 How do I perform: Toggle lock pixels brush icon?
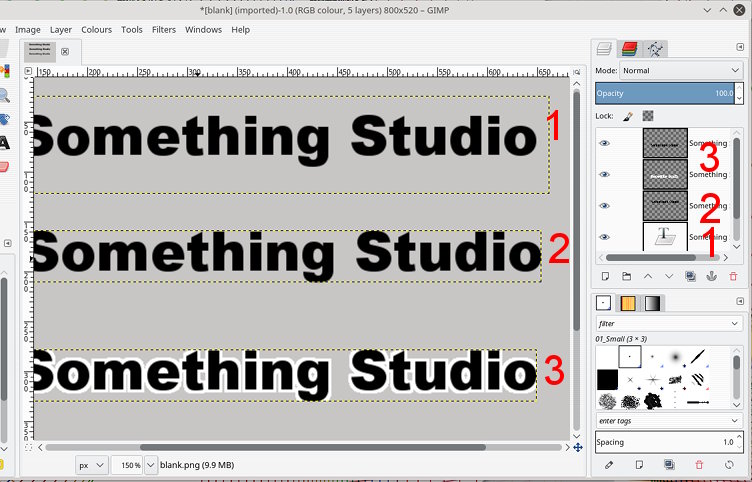(x=628, y=116)
